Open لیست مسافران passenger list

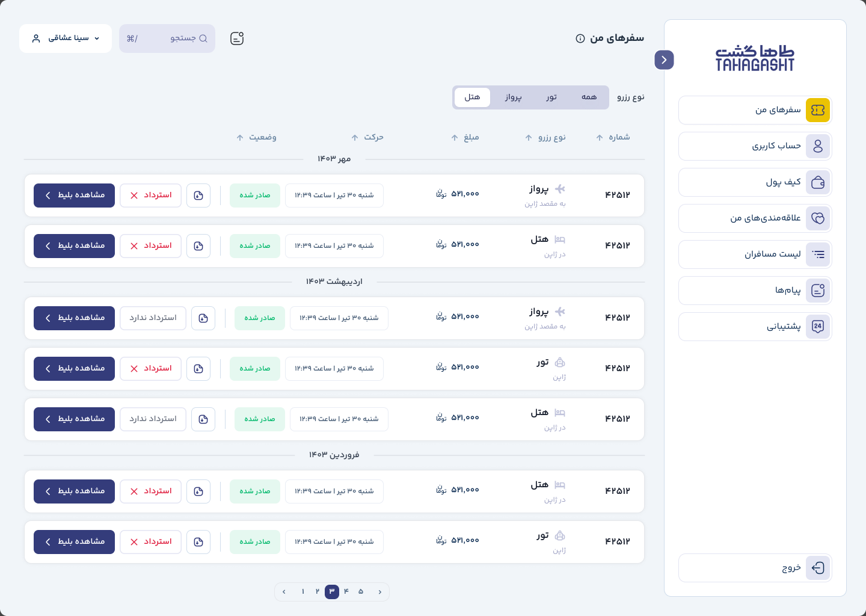pyautogui.click(x=755, y=254)
